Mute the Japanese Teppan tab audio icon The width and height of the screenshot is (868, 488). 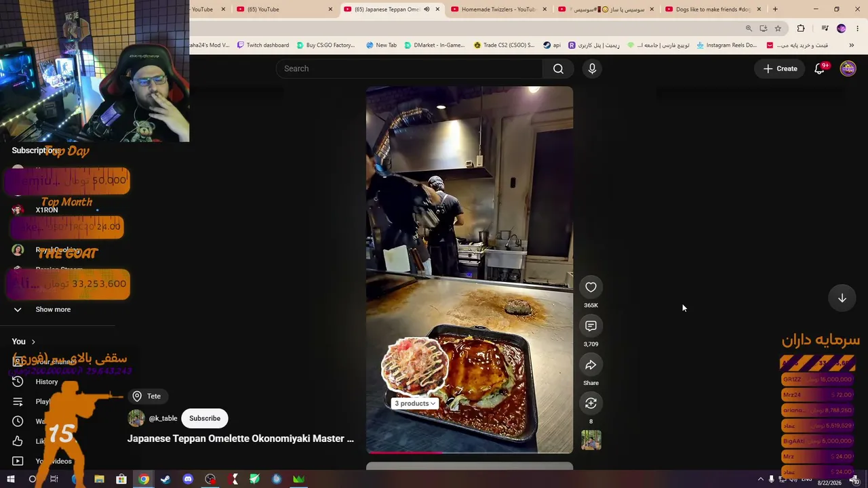click(427, 9)
